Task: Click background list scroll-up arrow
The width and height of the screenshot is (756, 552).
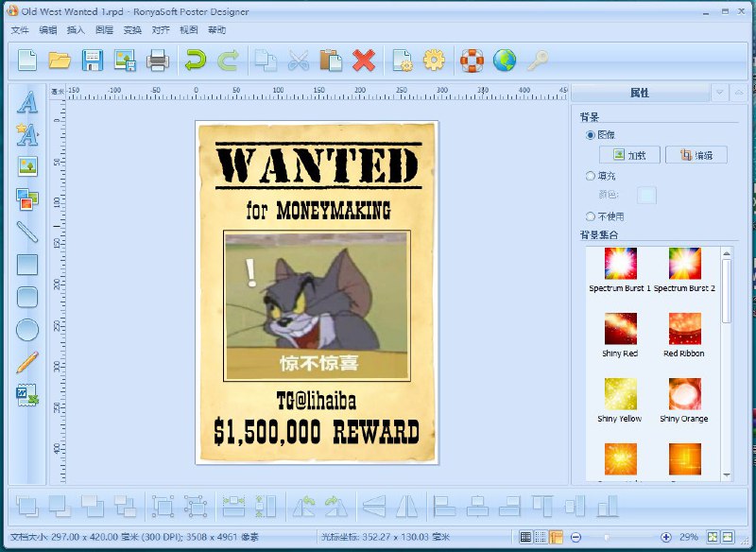Action: (727, 253)
